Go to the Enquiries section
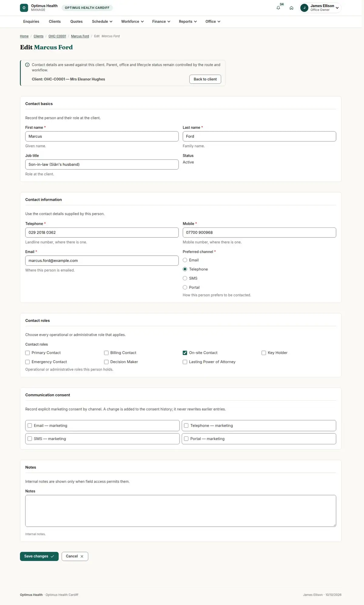This screenshot has height=605, width=364. (31, 22)
